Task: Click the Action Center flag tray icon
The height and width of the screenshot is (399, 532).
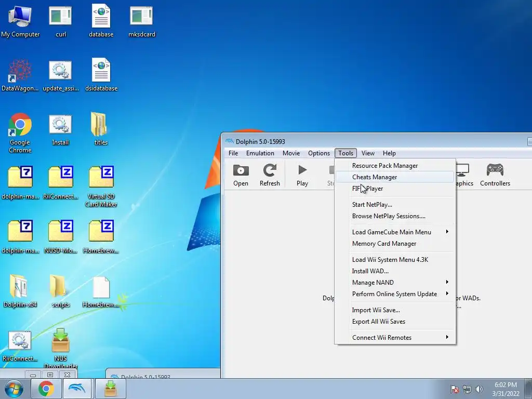Action: (455, 389)
